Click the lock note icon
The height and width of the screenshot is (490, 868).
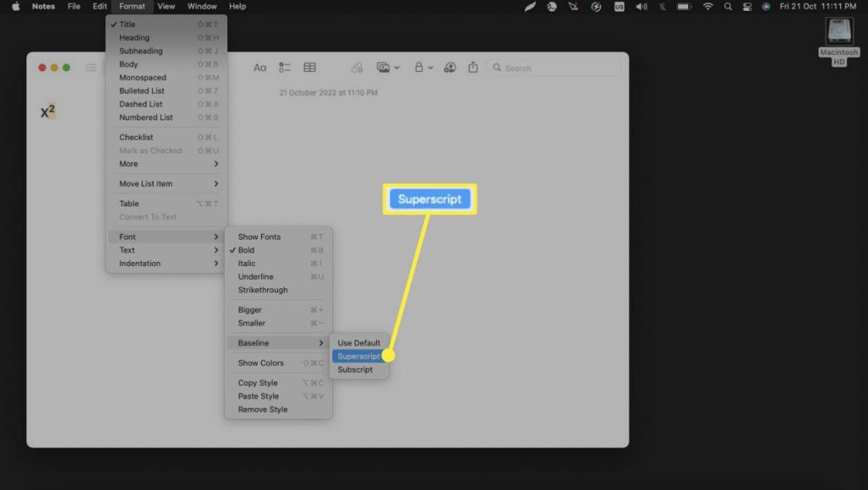[x=419, y=68]
